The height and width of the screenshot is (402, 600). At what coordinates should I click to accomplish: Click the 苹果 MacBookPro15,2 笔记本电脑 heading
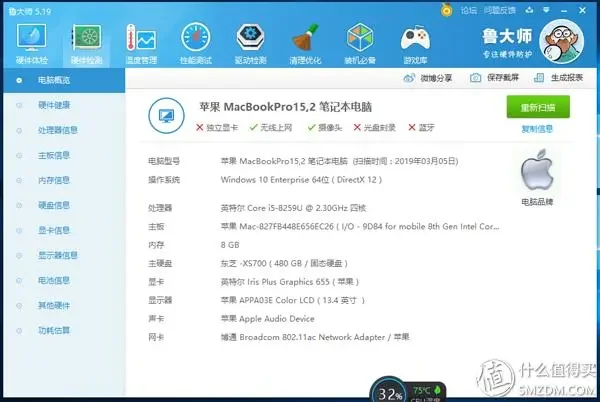coord(285,107)
